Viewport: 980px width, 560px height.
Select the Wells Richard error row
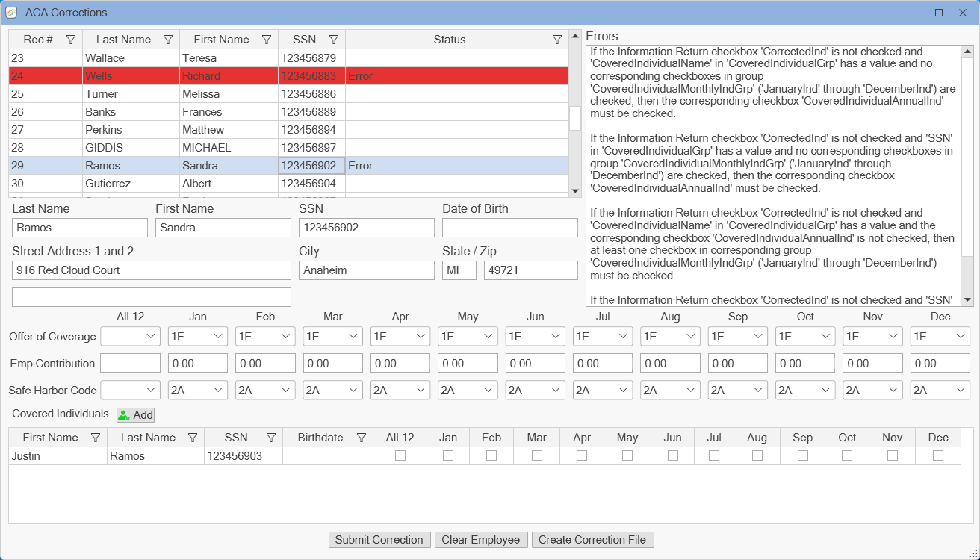pyautogui.click(x=289, y=76)
